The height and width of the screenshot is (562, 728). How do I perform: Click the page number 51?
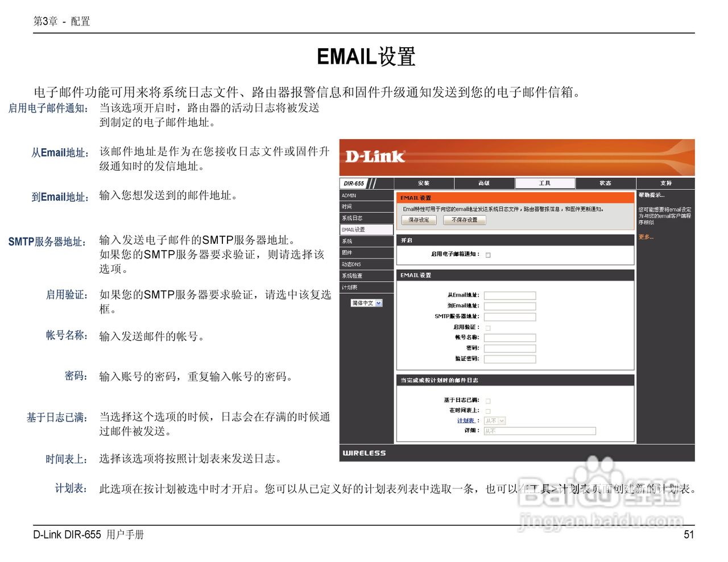pyautogui.click(x=689, y=535)
